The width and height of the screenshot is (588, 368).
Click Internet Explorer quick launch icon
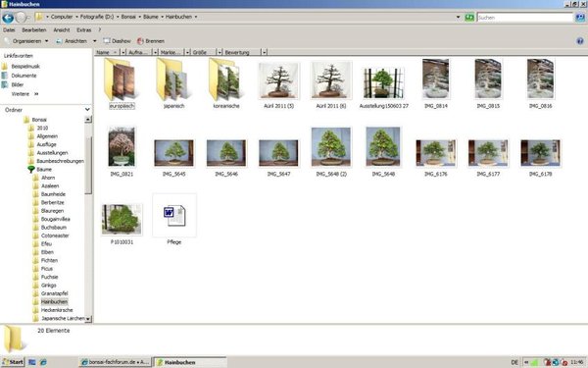tap(43, 362)
